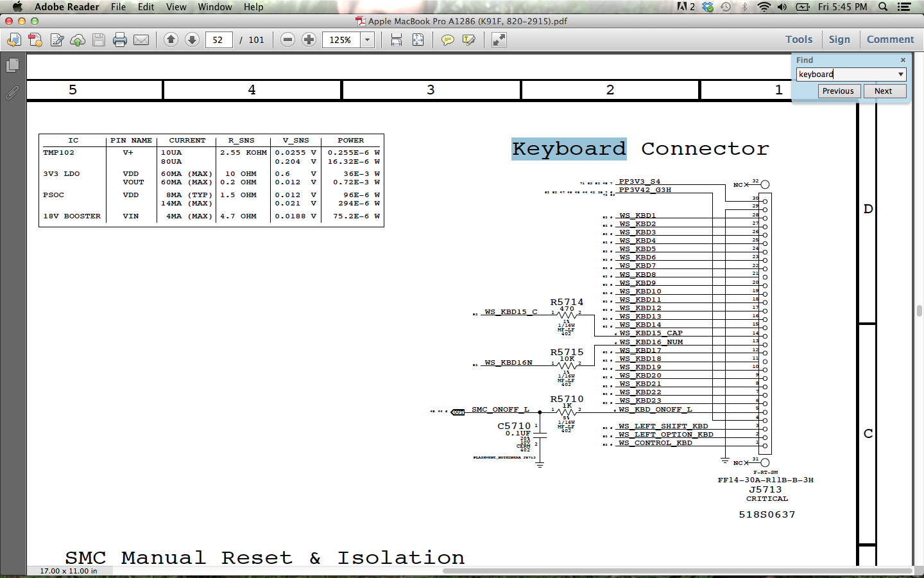924x578 pixels.
Task: Click the TMP102 table cell
Action: 58,153
